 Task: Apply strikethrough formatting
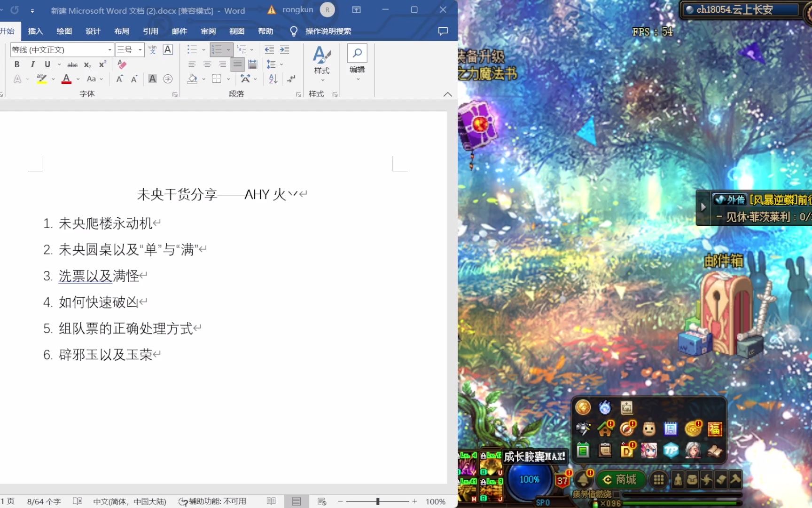pos(72,64)
